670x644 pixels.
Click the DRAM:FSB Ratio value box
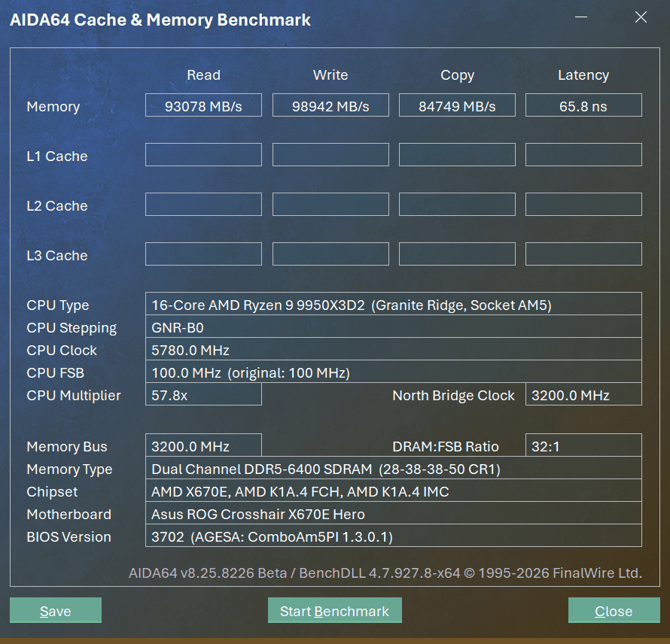tap(583, 446)
